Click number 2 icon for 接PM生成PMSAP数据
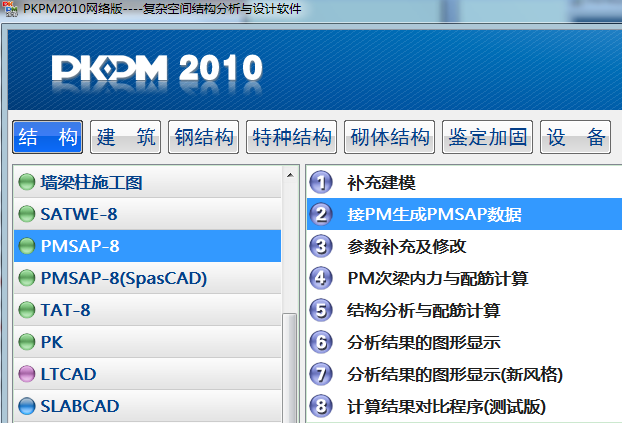622x423 pixels. click(321, 214)
